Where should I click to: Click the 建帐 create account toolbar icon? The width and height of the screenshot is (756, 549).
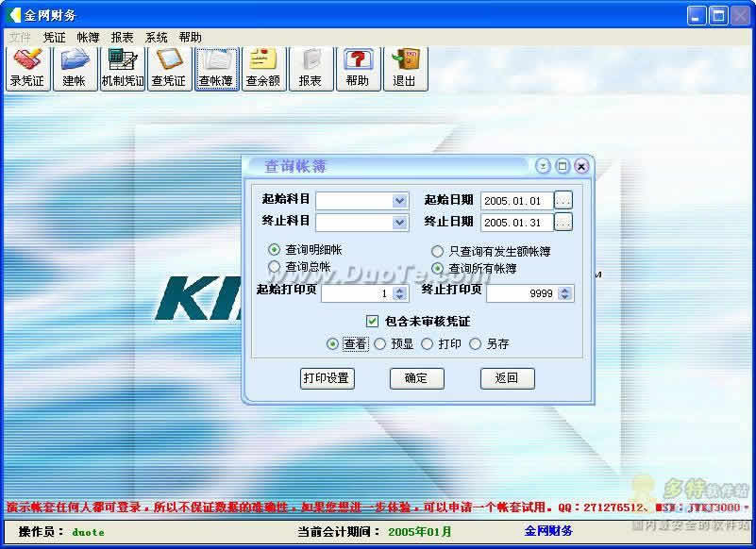point(75,69)
